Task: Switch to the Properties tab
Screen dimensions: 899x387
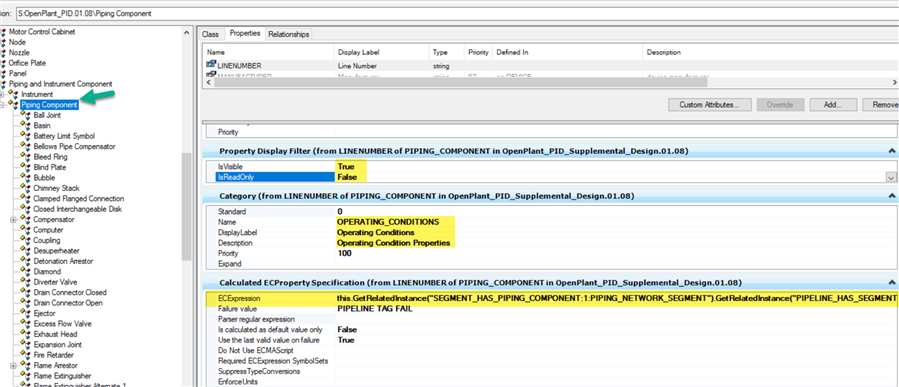Action: (x=245, y=33)
